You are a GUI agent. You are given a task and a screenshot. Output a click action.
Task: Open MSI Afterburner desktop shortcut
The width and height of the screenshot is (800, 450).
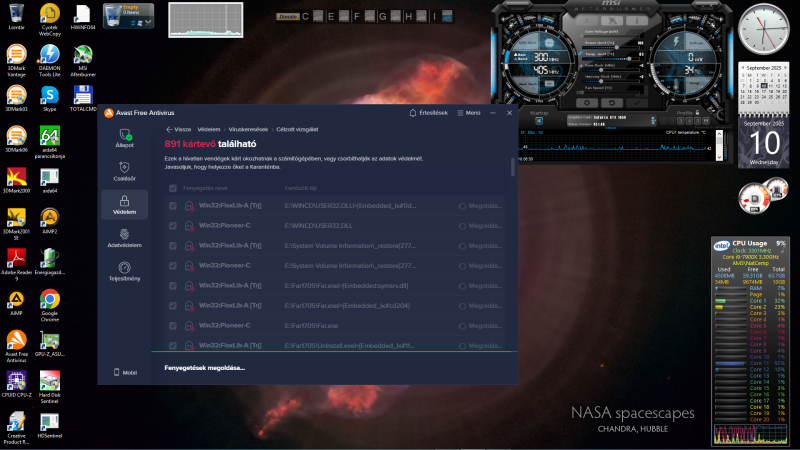[83, 60]
